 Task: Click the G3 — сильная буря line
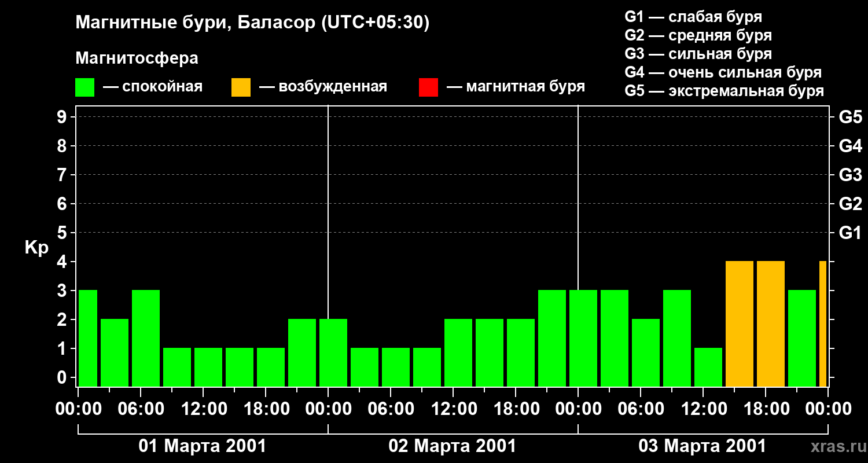(x=698, y=54)
